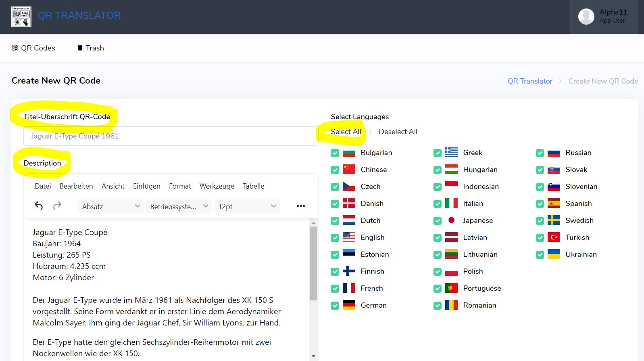Click the Slovak flag icon

click(x=554, y=170)
